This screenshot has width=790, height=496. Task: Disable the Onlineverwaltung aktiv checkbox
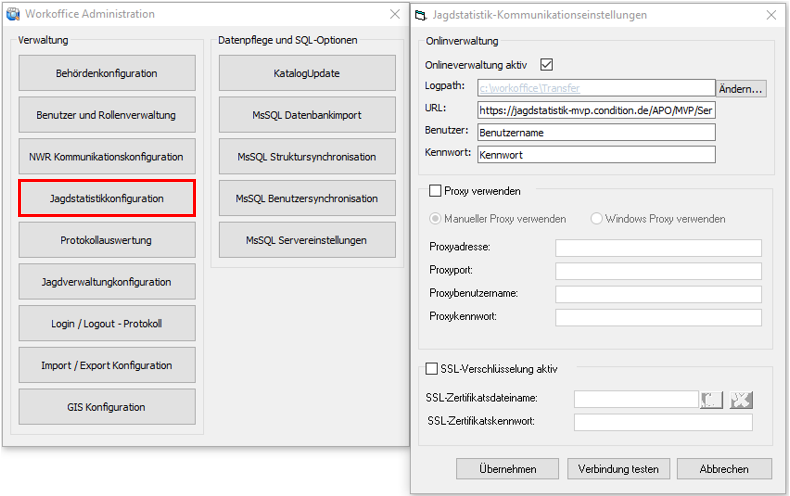(546, 64)
